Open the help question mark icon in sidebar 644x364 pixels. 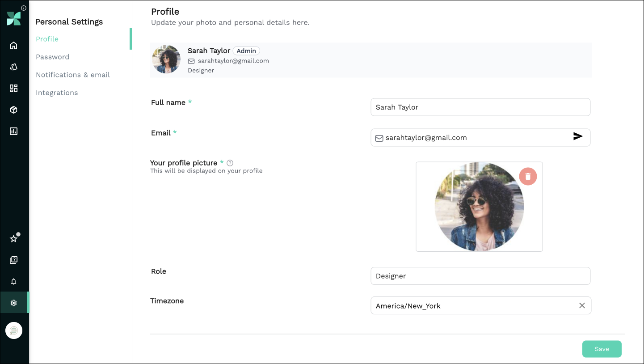(x=14, y=260)
